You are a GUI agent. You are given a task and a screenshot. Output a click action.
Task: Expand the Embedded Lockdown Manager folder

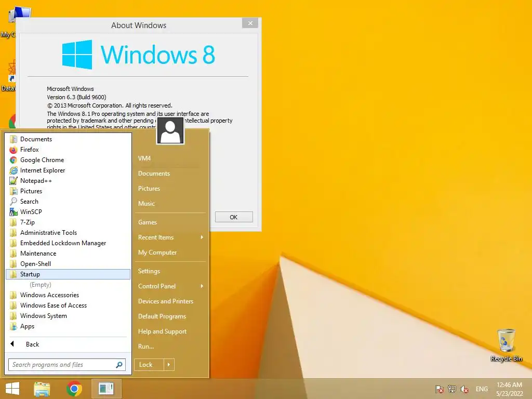point(68,243)
